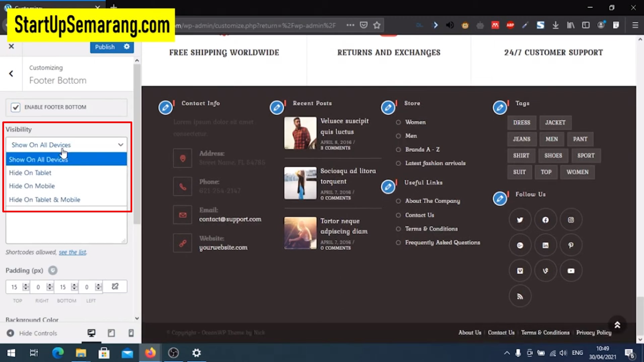This screenshot has height=362, width=644.
Task: Click footer About Us link
Action: pyautogui.click(x=469, y=332)
